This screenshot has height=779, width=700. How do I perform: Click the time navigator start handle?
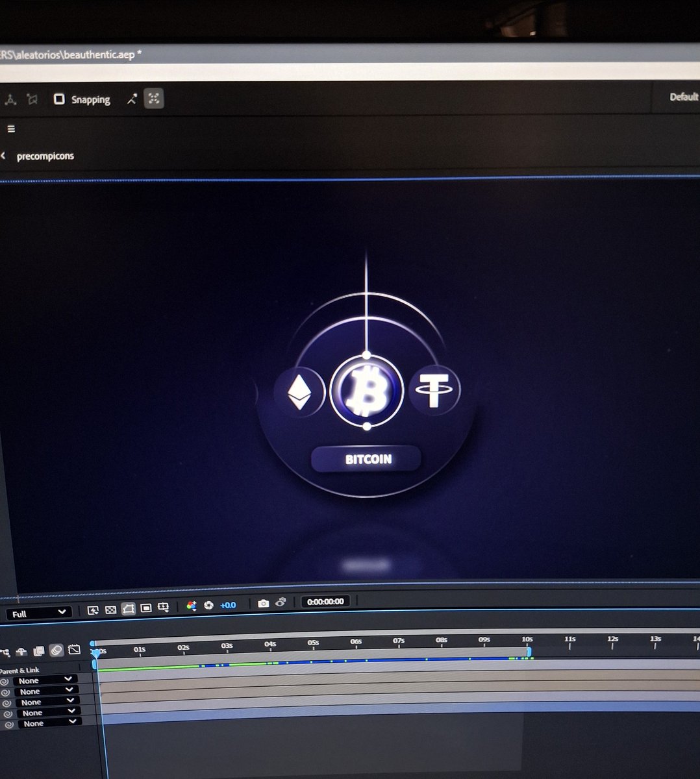click(93, 643)
